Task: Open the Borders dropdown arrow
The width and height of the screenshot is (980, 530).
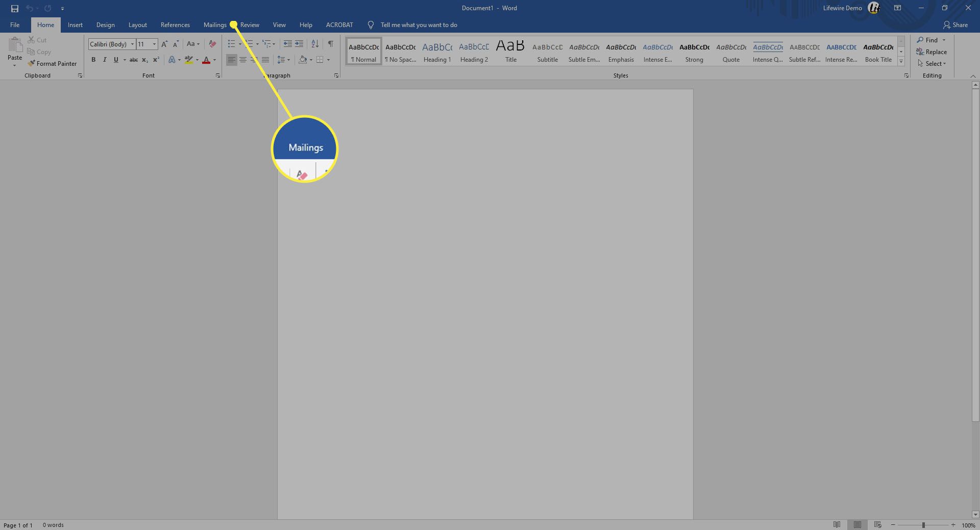Action: (x=328, y=60)
